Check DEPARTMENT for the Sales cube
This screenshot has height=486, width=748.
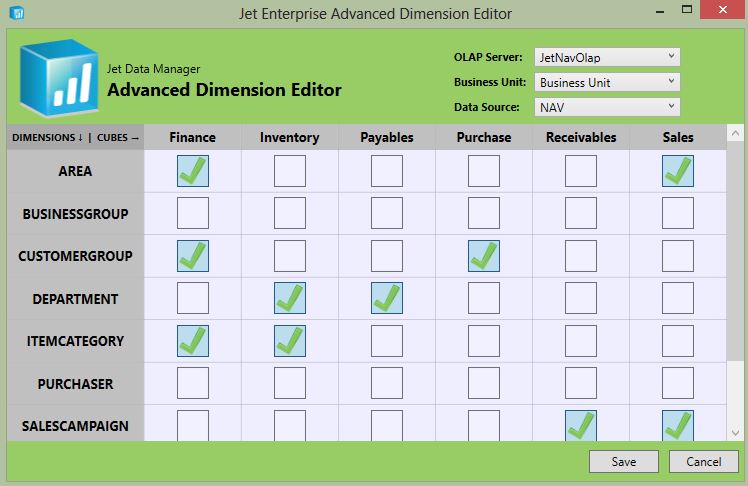[678, 298]
